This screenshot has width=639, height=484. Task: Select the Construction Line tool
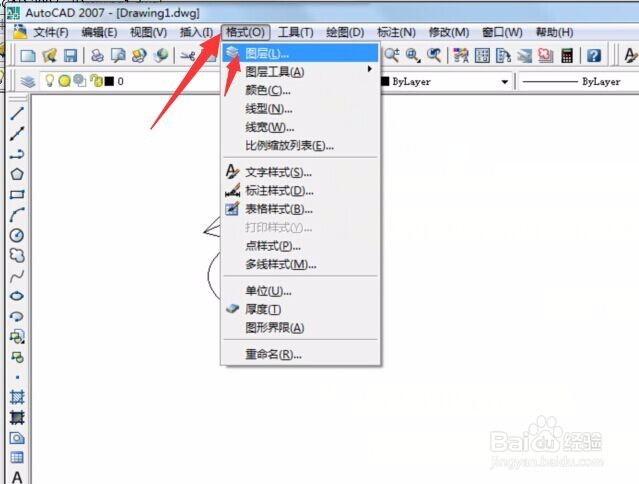point(17,134)
